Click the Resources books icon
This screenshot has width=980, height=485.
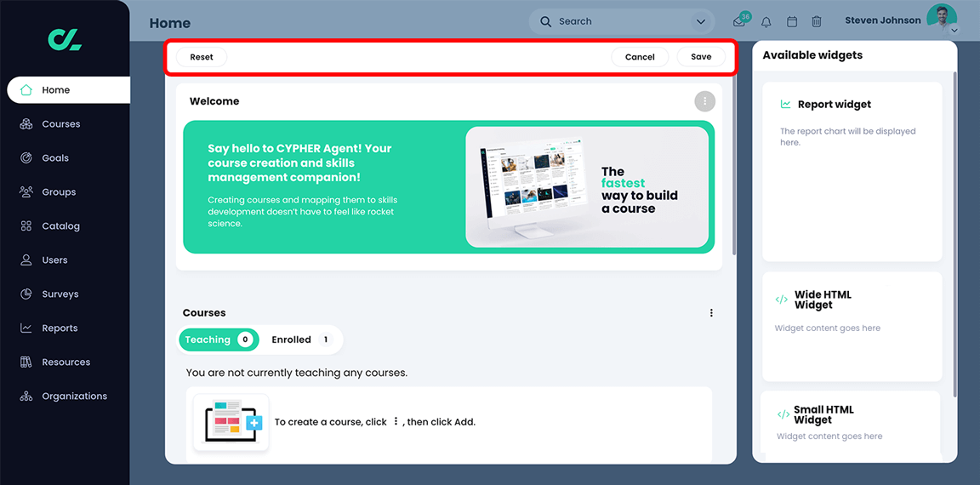pos(26,362)
